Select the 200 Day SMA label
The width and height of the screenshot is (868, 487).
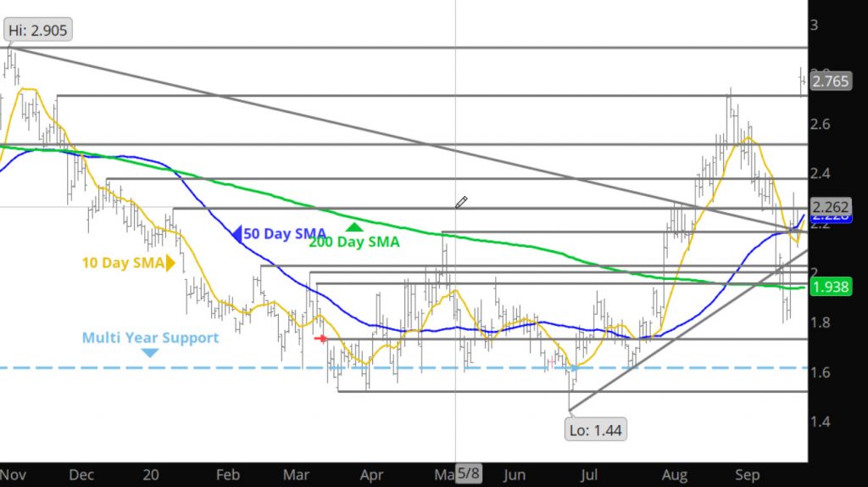coord(354,242)
